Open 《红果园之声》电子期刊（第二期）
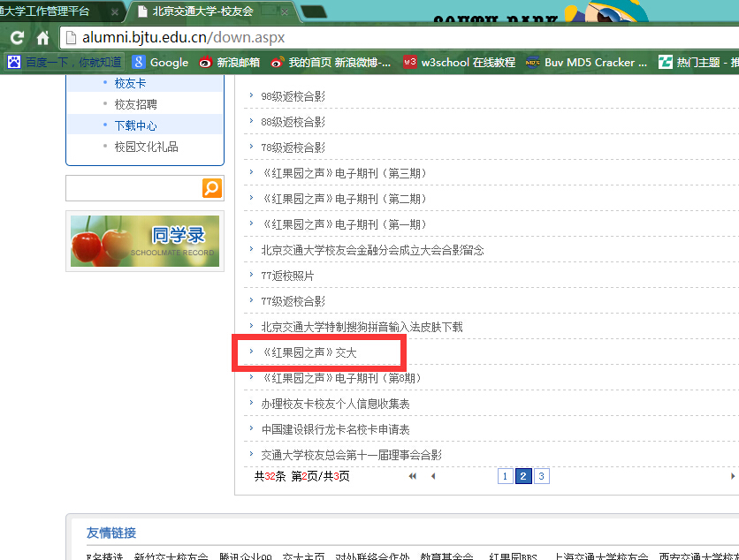This screenshot has height=560, width=739. tap(344, 199)
